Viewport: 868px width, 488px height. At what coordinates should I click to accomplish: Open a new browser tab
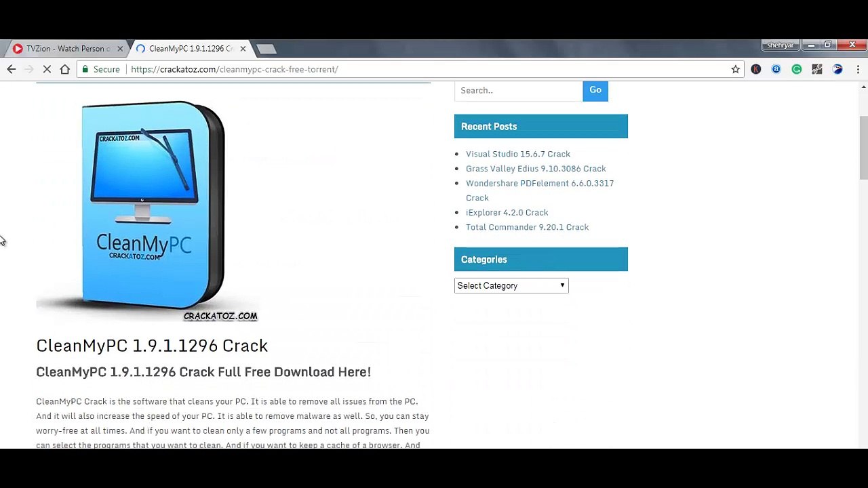coord(267,49)
